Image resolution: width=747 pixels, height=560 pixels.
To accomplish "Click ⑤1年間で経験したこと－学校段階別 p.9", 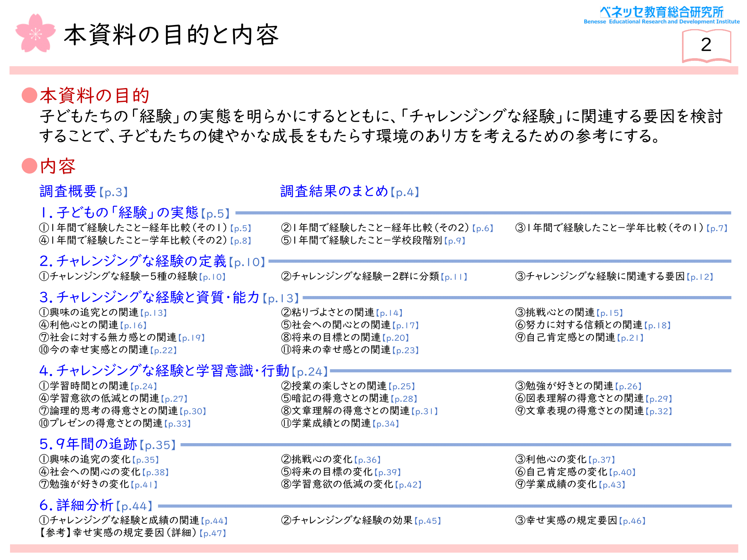I will 373,240.
